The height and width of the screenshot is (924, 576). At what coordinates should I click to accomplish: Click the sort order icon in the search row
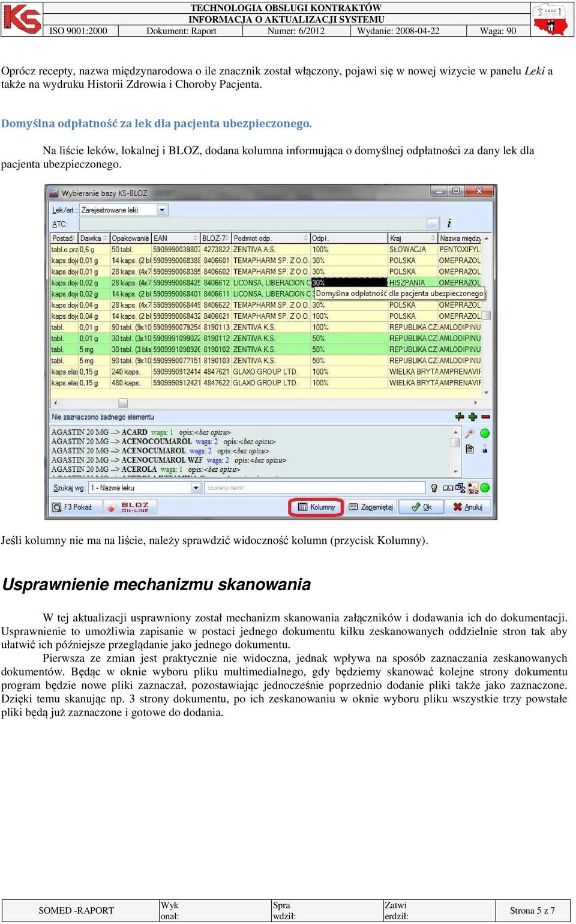pos(473,488)
